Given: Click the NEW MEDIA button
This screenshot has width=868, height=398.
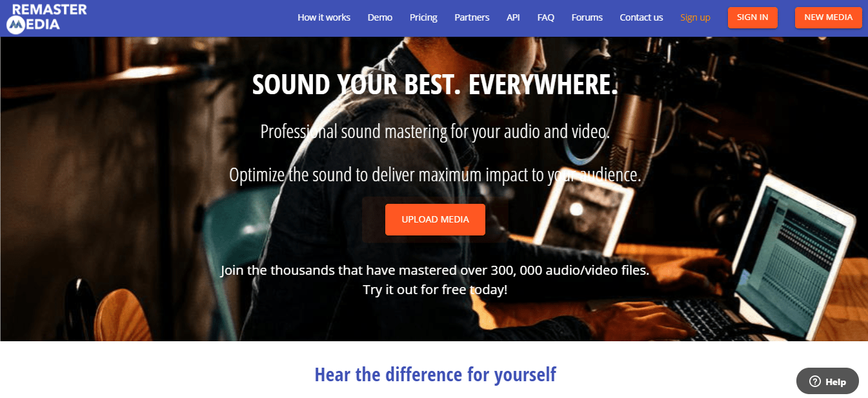Looking at the screenshot, I should coord(829,17).
